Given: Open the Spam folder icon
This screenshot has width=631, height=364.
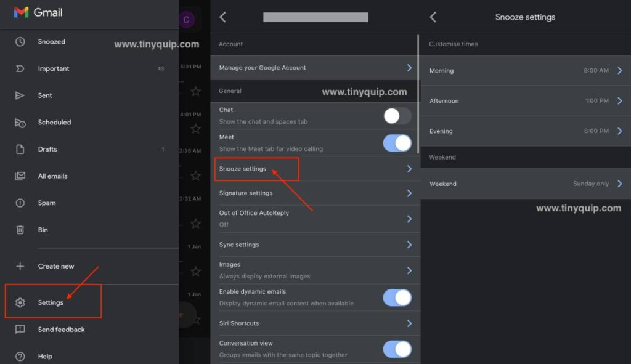Looking at the screenshot, I should pos(18,203).
